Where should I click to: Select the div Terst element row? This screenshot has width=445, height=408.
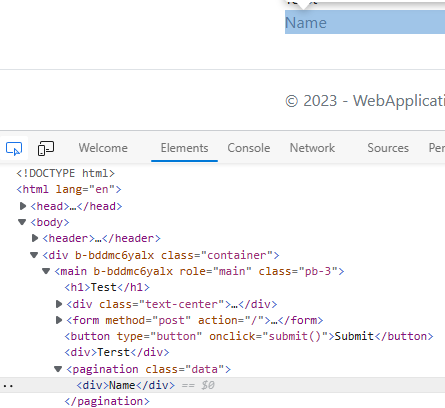tap(117, 352)
